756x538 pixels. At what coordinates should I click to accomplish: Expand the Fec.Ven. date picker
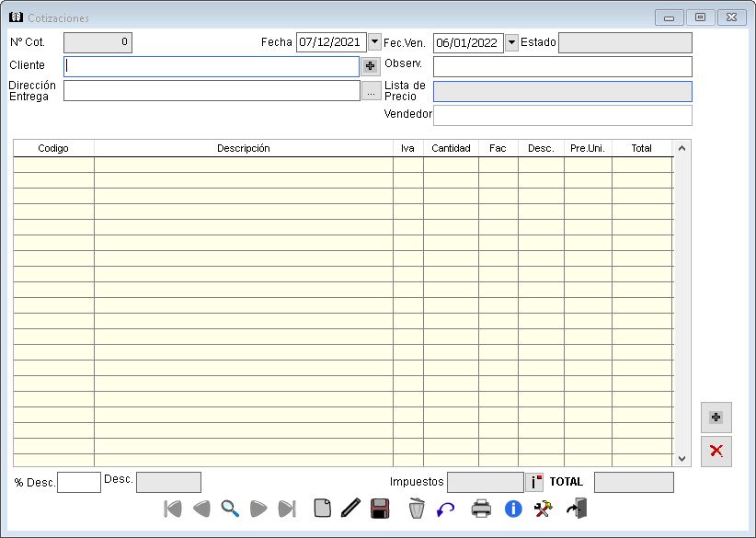(x=511, y=43)
